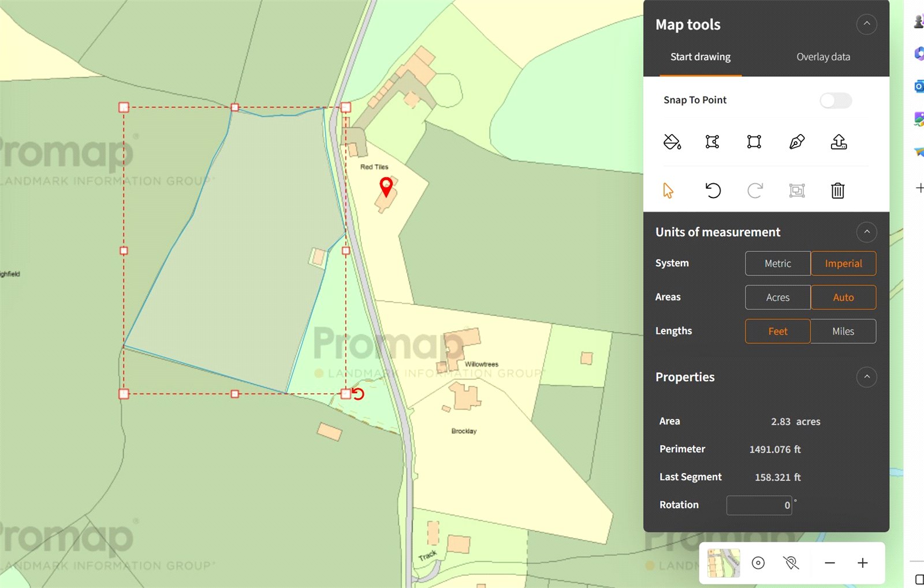Switch to the Start drawing tab
Viewport: 924px width, 588px height.
(700, 57)
